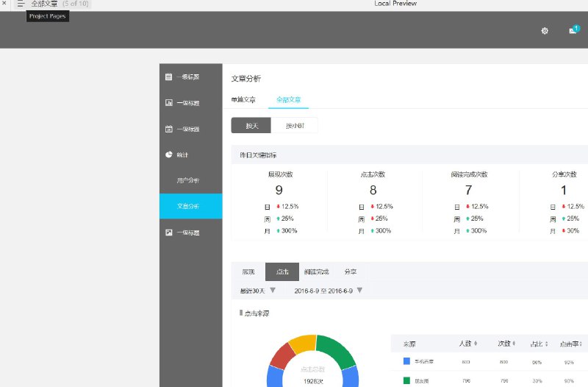This screenshot has height=387, width=588.
Task: Sort table by 次数 column arrows
Action: tap(514, 343)
